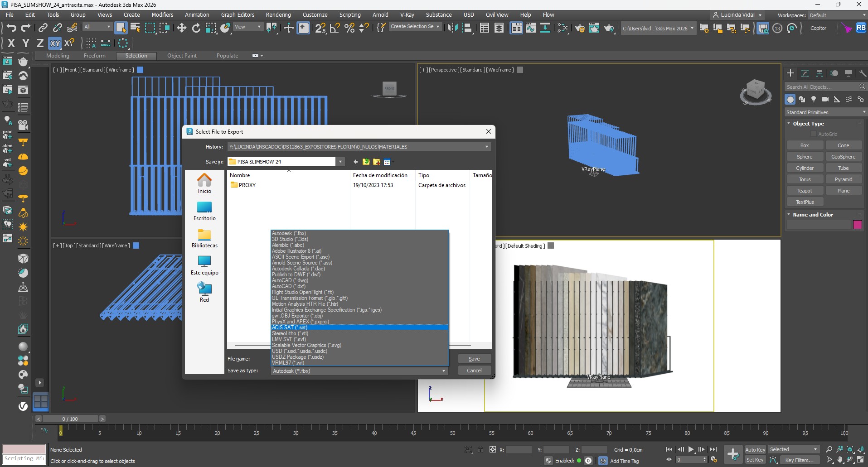868x467 pixels.
Task: Toggle the selection lock padlock
Action: [480, 449]
